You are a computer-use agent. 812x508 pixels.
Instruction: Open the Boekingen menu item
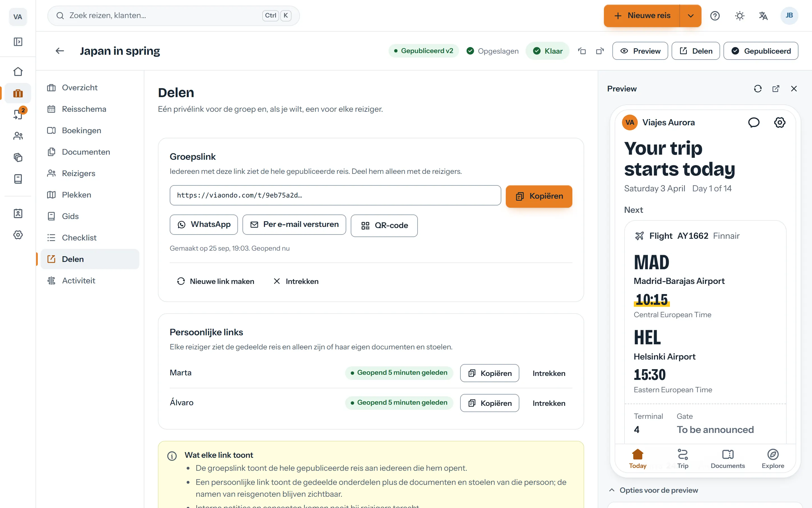[x=90, y=130]
